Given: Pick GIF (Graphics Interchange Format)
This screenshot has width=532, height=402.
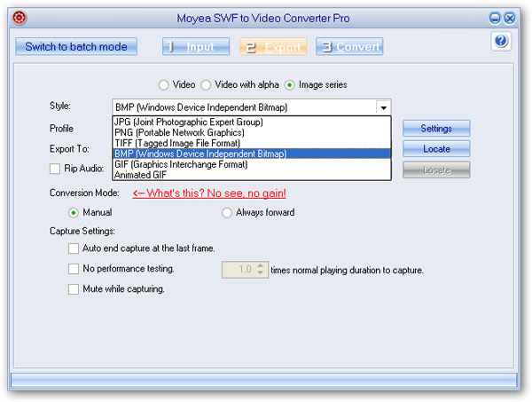Looking at the screenshot, I should pyautogui.click(x=252, y=164).
